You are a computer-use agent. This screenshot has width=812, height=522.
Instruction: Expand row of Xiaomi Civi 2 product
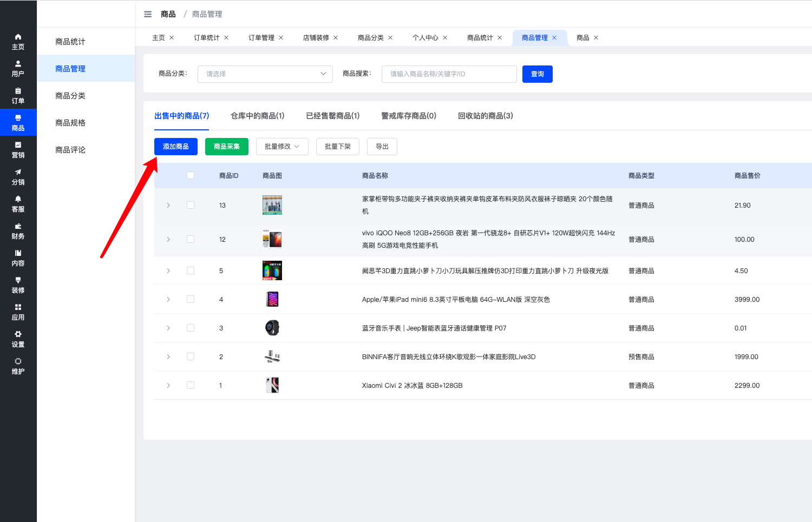pyautogui.click(x=168, y=385)
